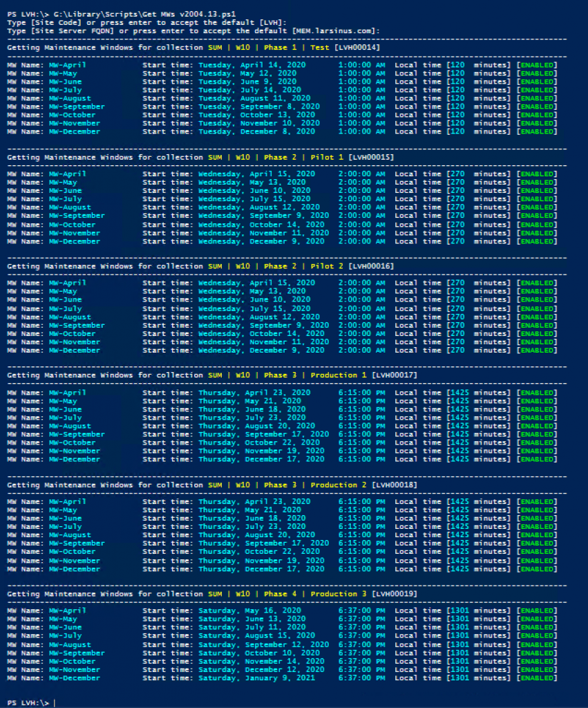Click the date "Saturday, May 16, 2020"
The width and height of the screenshot is (588, 708).
tap(250, 611)
